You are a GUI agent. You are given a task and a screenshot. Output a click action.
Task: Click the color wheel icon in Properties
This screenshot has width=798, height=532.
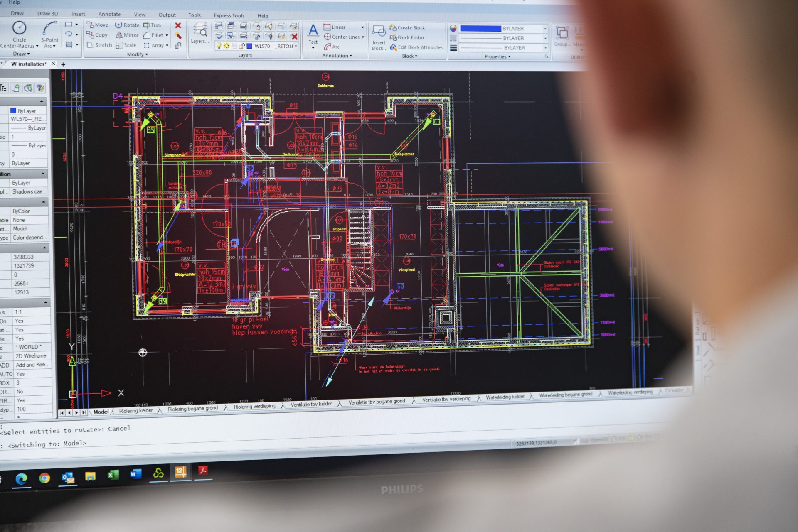[453, 28]
